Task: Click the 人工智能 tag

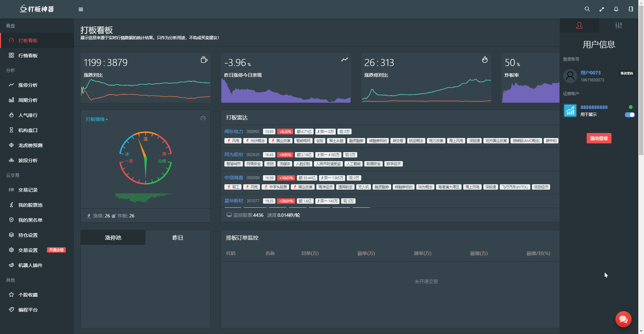Action: 354,164
